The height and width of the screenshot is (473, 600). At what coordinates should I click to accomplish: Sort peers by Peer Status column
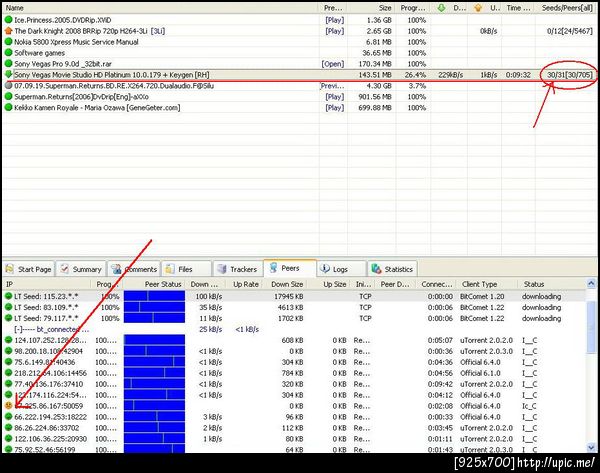tap(154, 284)
